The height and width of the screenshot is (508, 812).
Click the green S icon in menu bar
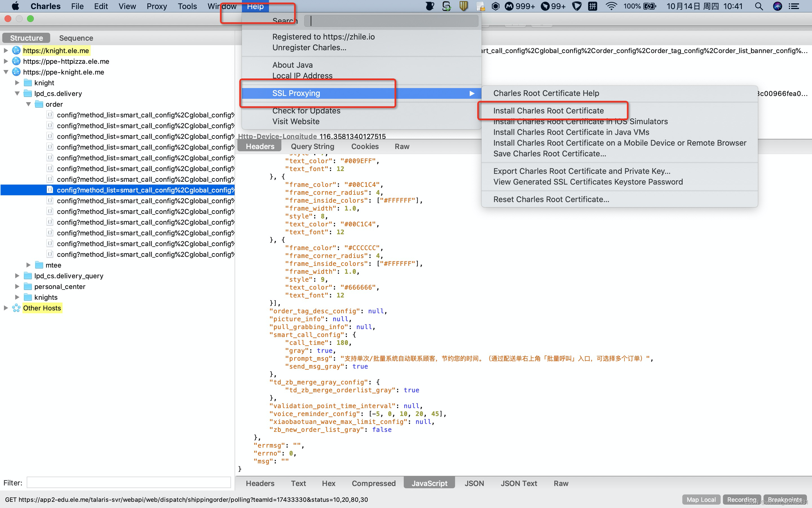tap(446, 6)
